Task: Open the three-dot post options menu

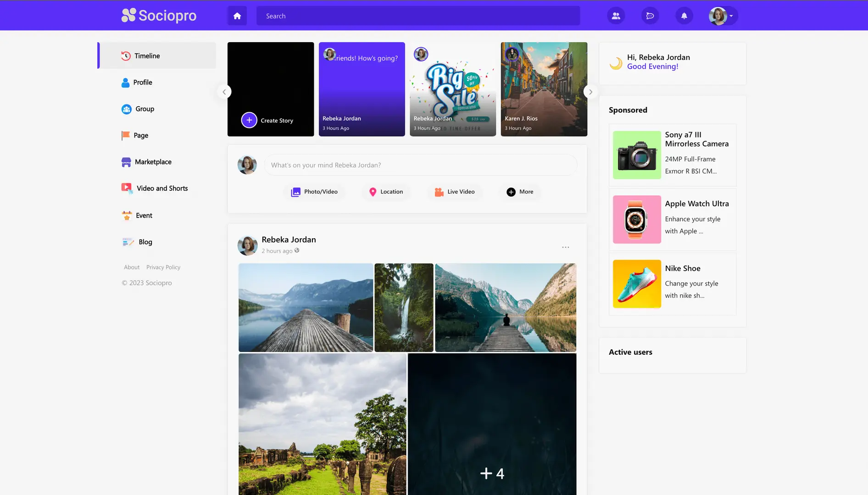Action: pyautogui.click(x=565, y=247)
